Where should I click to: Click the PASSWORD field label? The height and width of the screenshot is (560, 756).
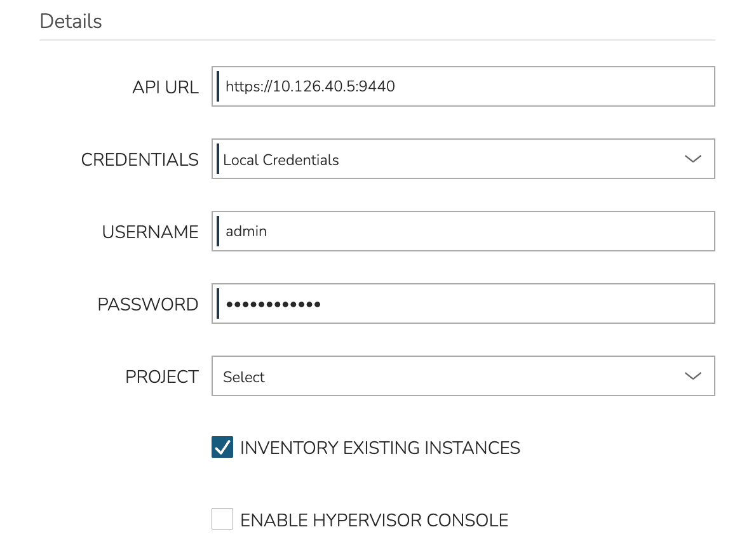147,304
